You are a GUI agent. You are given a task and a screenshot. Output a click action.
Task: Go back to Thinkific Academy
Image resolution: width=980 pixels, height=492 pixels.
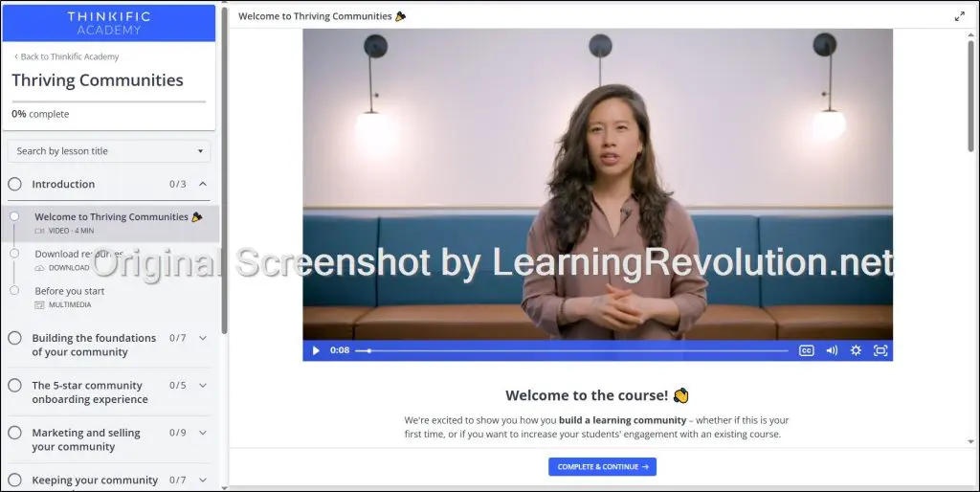click(x=66, y=56)
